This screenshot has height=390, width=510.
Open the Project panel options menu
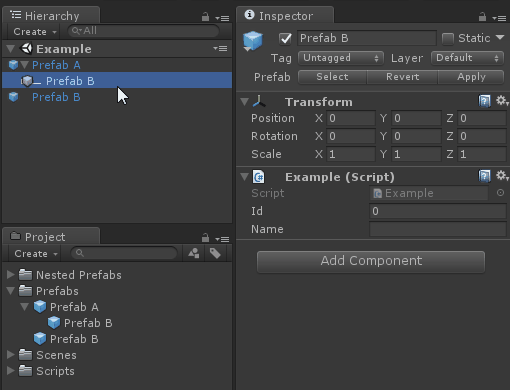(x=222, y=239)
